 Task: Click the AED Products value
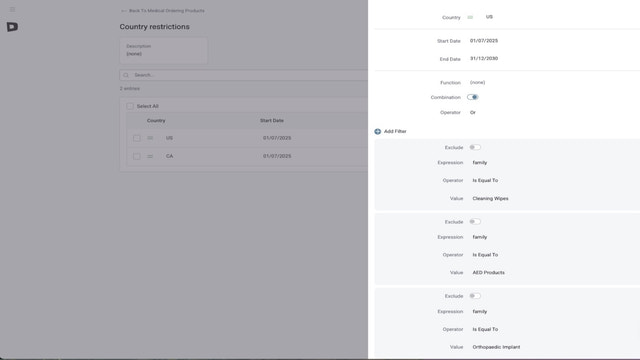click(489, 272)
